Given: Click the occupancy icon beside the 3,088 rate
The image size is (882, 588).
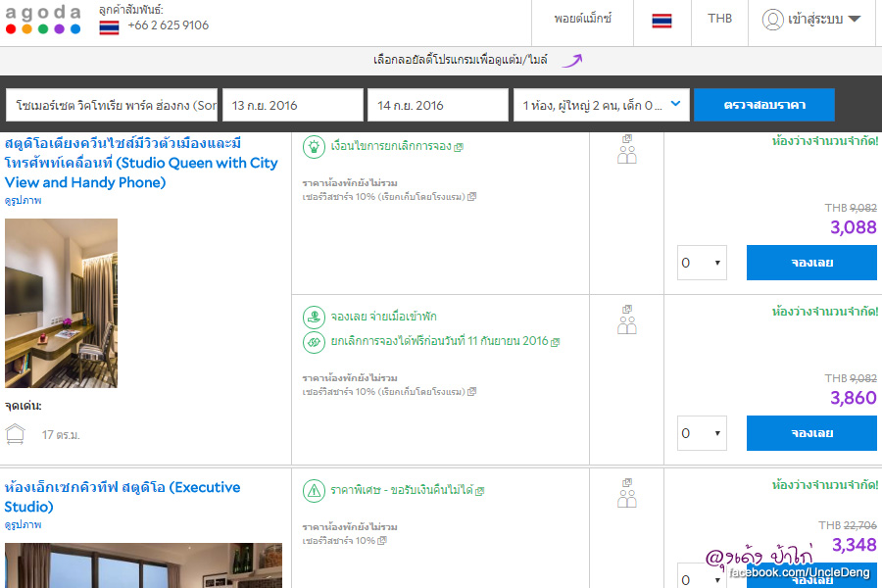Looking at the screenshot, I should tap(627, 150).
